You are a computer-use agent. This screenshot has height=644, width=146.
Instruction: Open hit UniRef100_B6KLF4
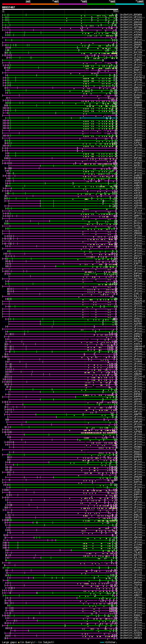[131, 339]
